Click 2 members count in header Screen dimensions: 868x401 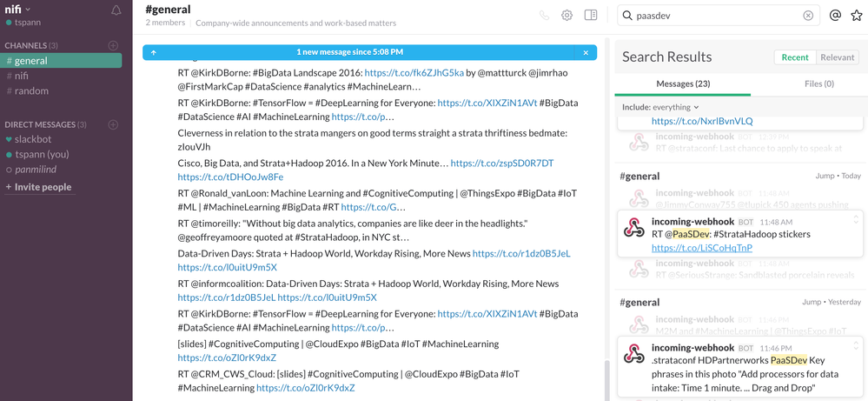pos(165,23)
